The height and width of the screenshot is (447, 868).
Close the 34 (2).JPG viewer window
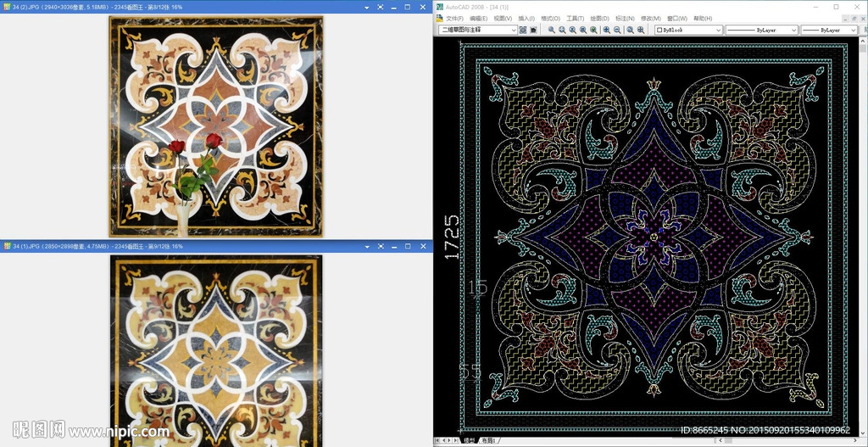[x=422, y=7]
